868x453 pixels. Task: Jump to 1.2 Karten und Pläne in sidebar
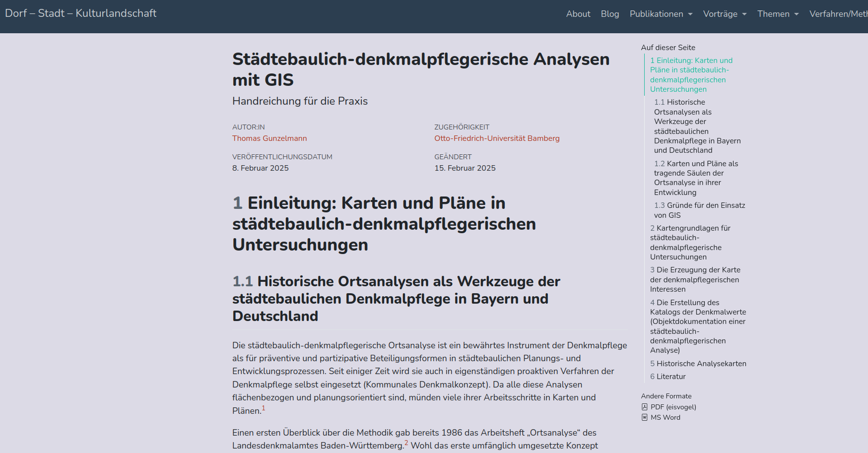pos(696,178)
